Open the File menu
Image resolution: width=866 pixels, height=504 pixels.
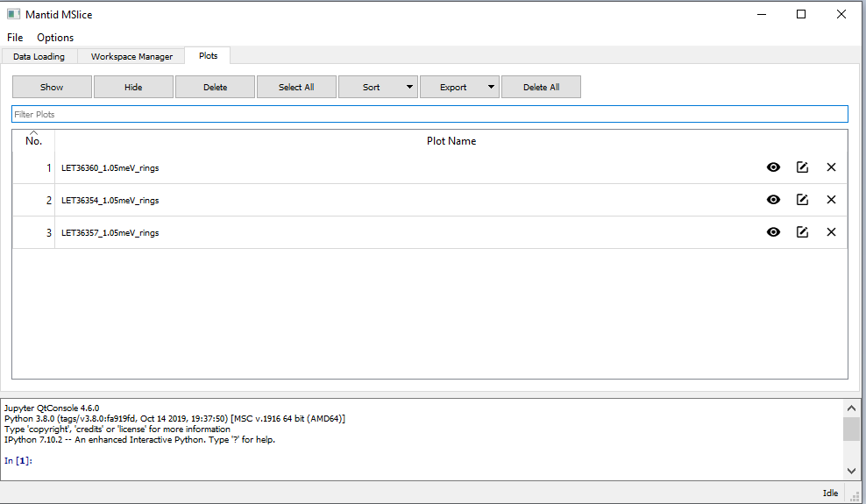15,38
